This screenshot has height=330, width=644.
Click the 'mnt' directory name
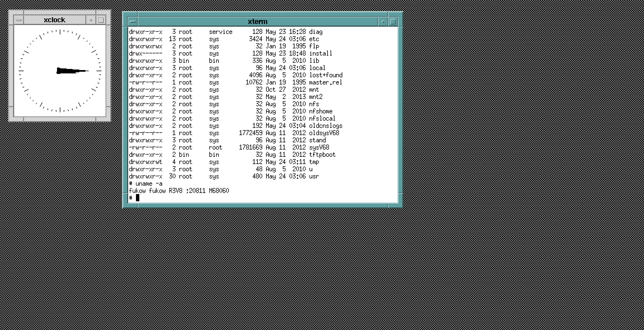pos(314,90)
